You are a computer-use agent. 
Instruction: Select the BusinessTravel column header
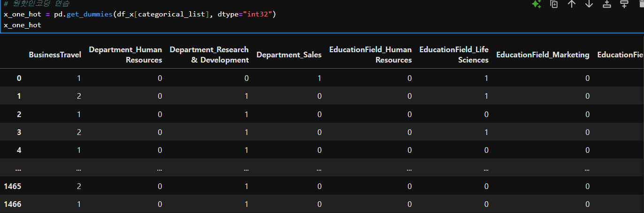55,55
